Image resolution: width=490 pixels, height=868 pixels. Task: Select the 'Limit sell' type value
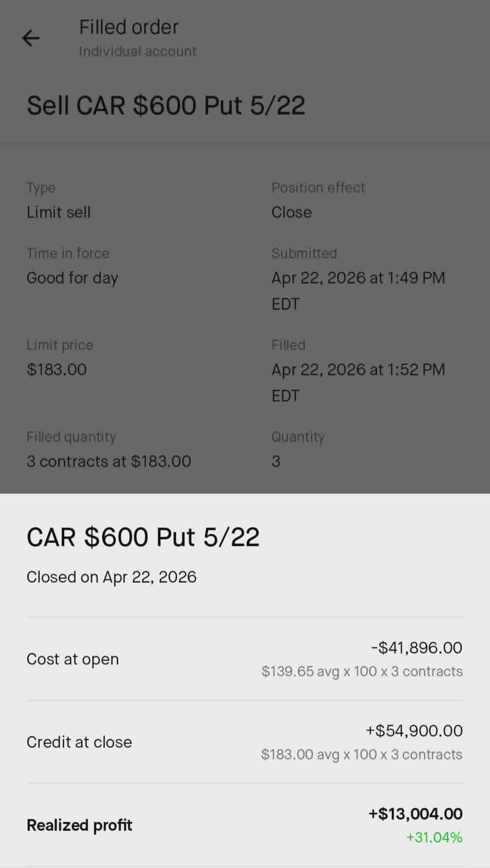point(58,212)
